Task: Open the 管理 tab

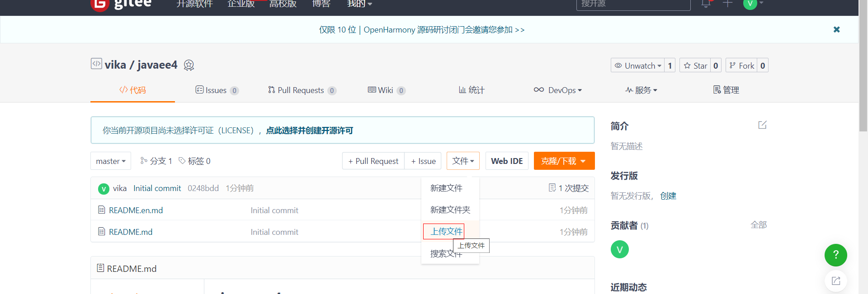Action: (x=726, y=90)
